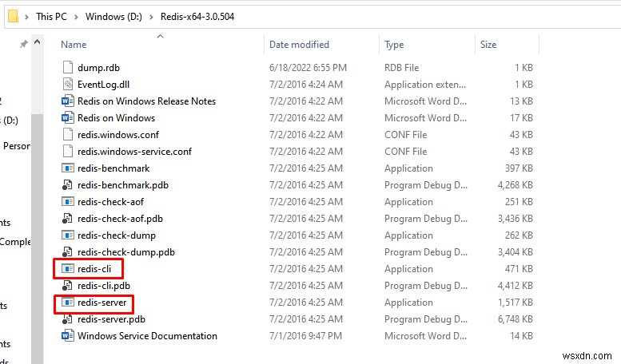The image size is (621, 364).
Task: Select the redis-server application icon
Action: [x=68, y=303]
